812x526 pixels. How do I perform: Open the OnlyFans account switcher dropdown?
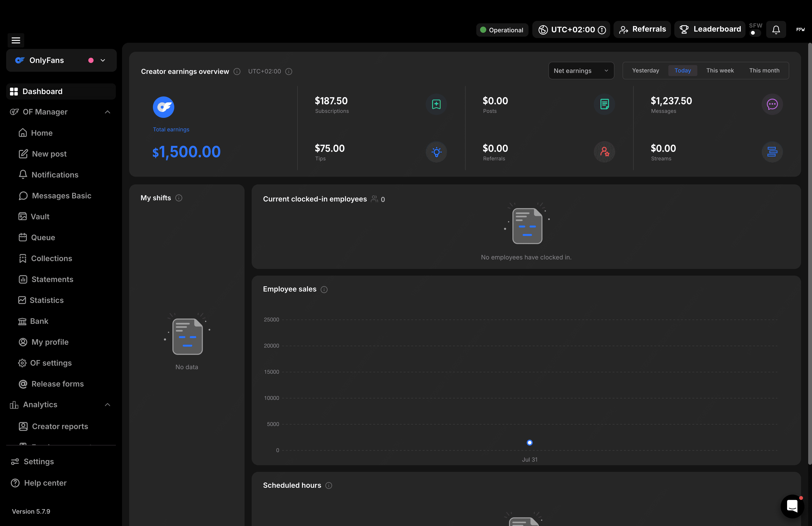(x=61, y=60)
